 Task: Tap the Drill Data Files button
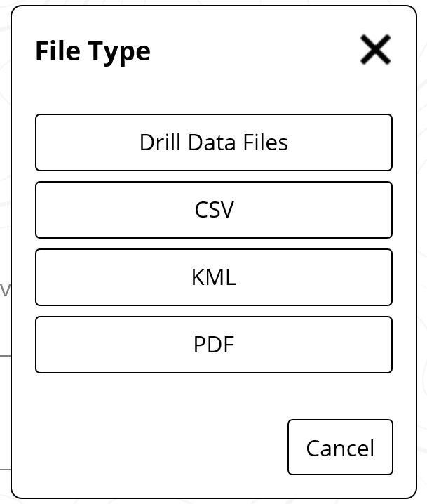pos(213,142)
